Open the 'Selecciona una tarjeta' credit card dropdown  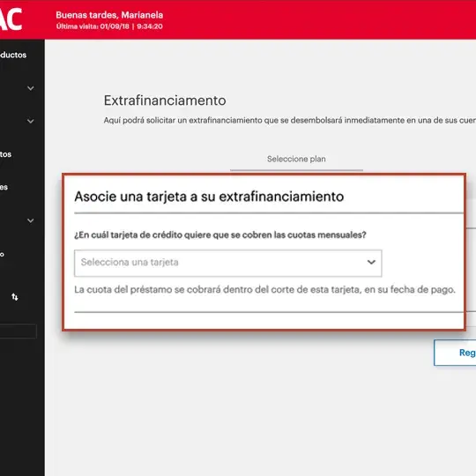pos(228,263)
